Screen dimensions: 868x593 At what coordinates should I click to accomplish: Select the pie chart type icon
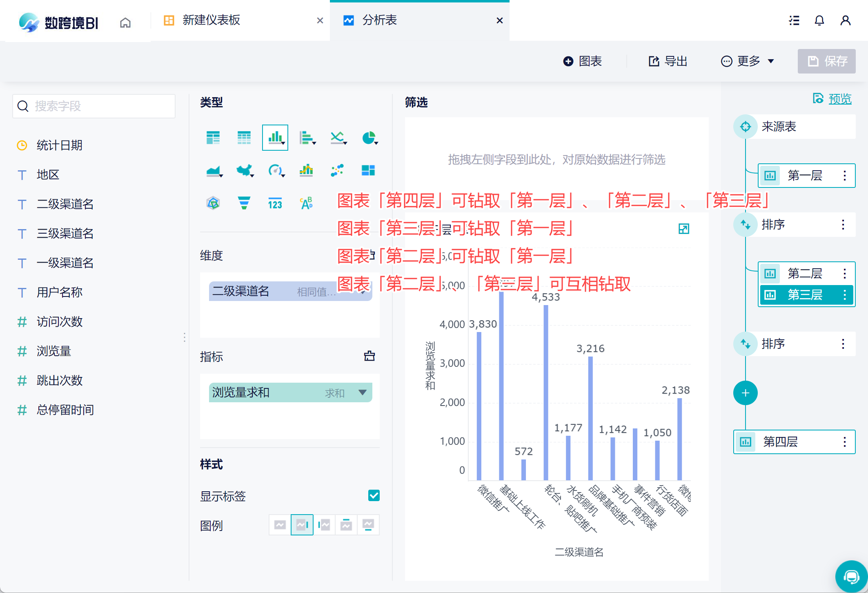[369, 138]
